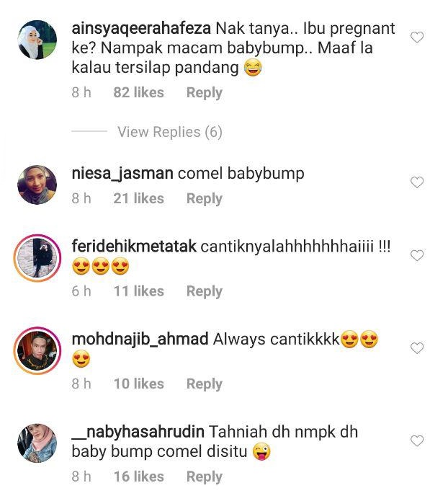Open niesa_jasman's avatar
This screenshot has width=448, height=501.
click(37, 185)
